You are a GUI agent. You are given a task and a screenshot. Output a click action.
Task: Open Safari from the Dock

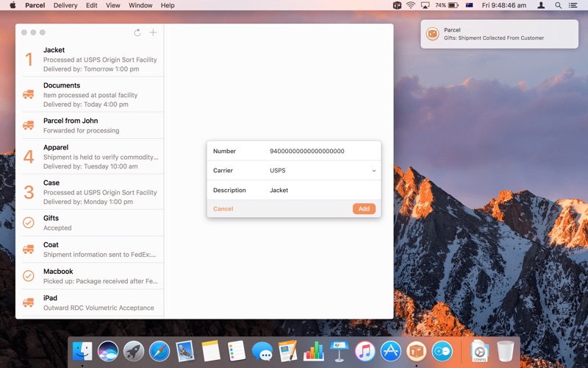[159, 351]
